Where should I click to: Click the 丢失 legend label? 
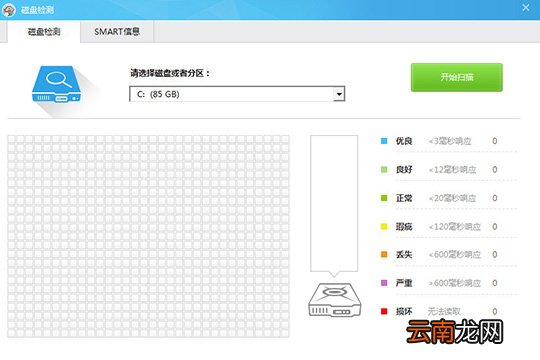[404, 255]
